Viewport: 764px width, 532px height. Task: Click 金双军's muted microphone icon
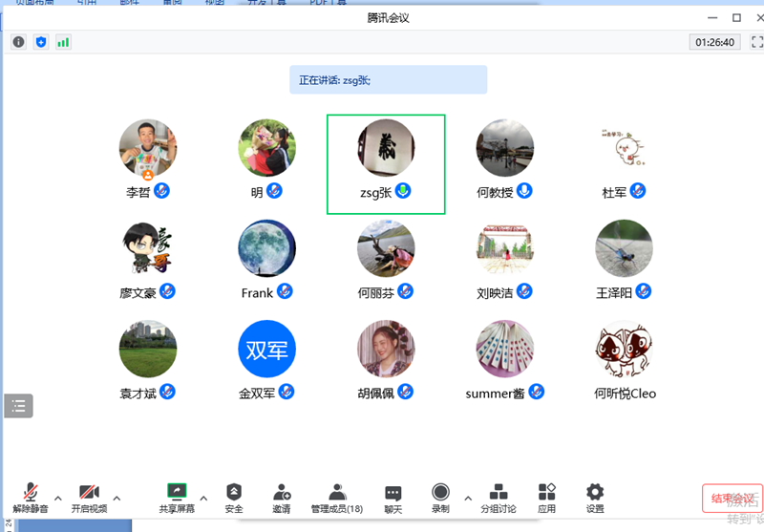[x=286, y=392]
